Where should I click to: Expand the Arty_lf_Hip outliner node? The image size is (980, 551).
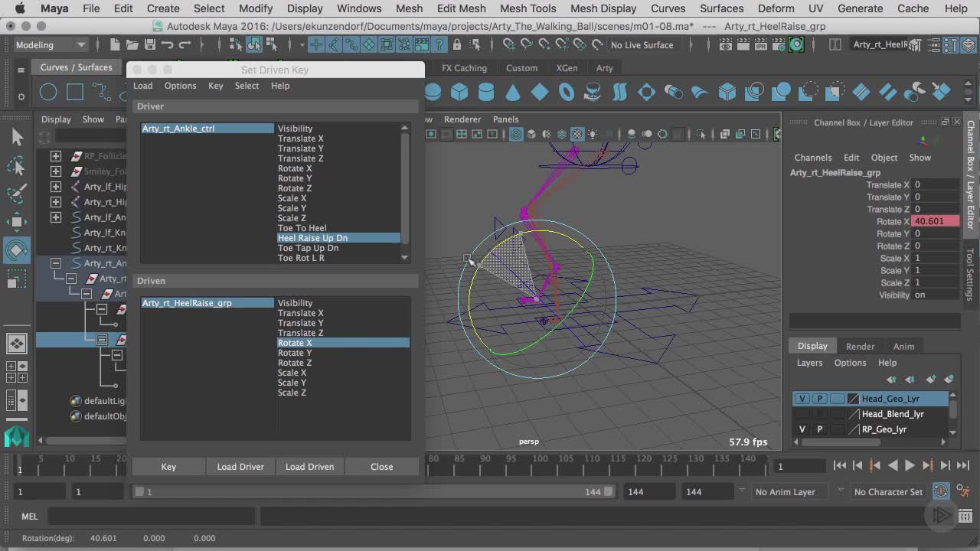tap(55, 187)
